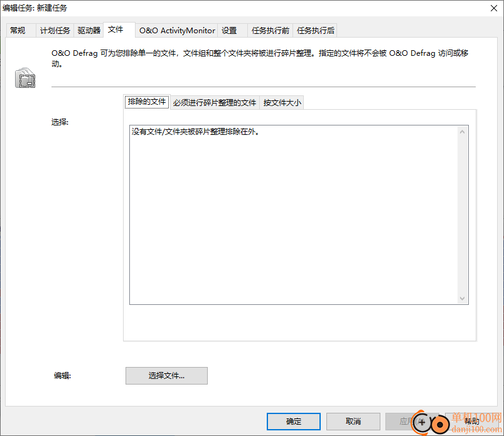
Task: Click the 帮助 button
Action: click(x=471, y=421)
